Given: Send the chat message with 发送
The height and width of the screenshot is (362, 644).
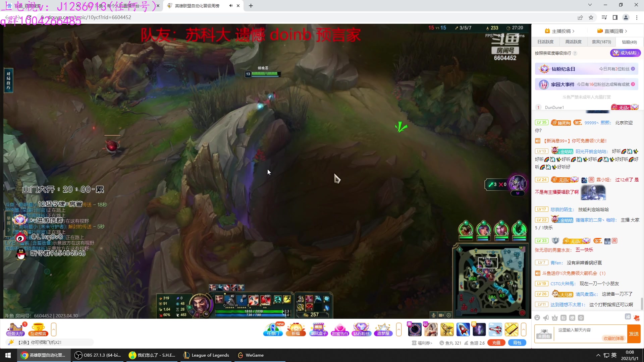Looking at the screenshot, I should click(634, 334).
